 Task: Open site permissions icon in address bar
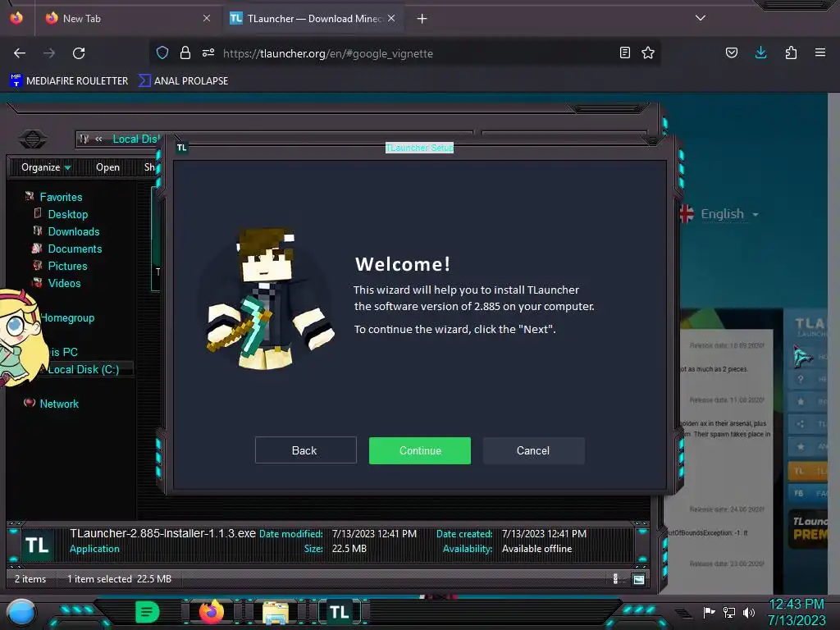tap(208, 52)
